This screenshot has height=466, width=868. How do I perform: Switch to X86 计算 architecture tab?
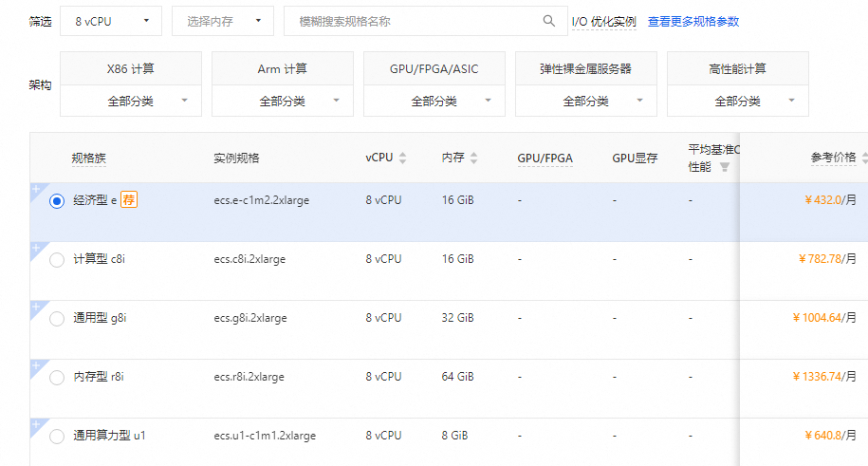click(x=131, y=68)
